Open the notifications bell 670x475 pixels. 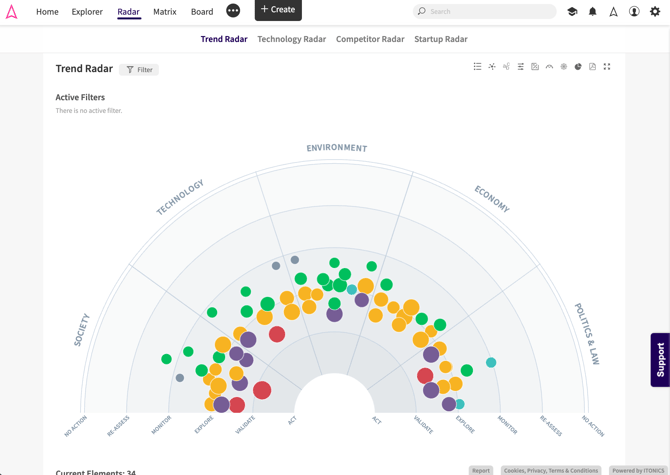click(x=593, y=12)
